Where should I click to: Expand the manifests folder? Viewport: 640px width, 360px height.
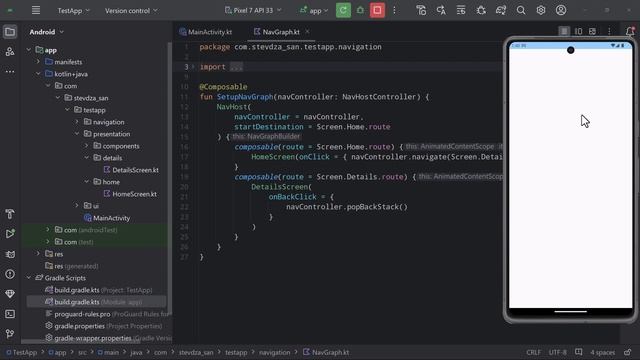click(38, 62)
